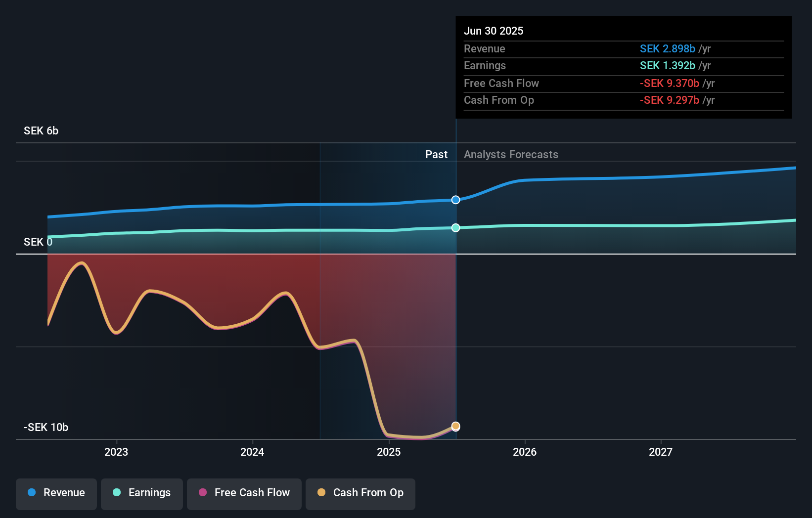Select the Cash From Op data point marker
Viewport: 812px width, 518px height.
(x=456, y=426)
